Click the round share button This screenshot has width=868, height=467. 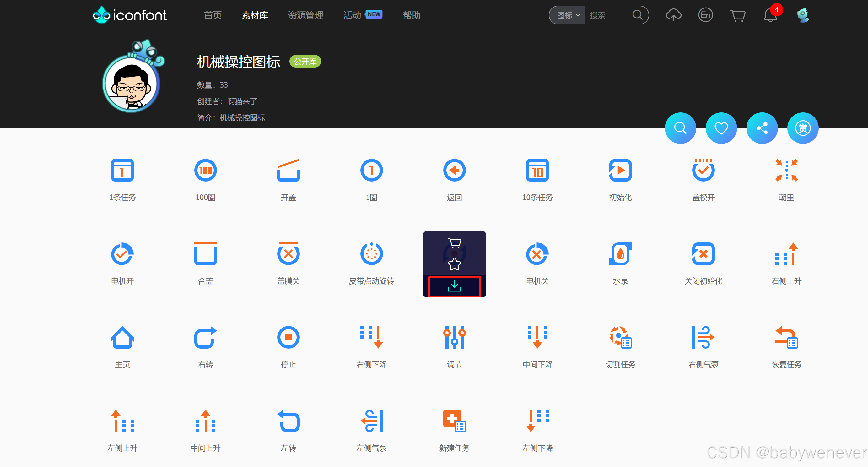762,128
